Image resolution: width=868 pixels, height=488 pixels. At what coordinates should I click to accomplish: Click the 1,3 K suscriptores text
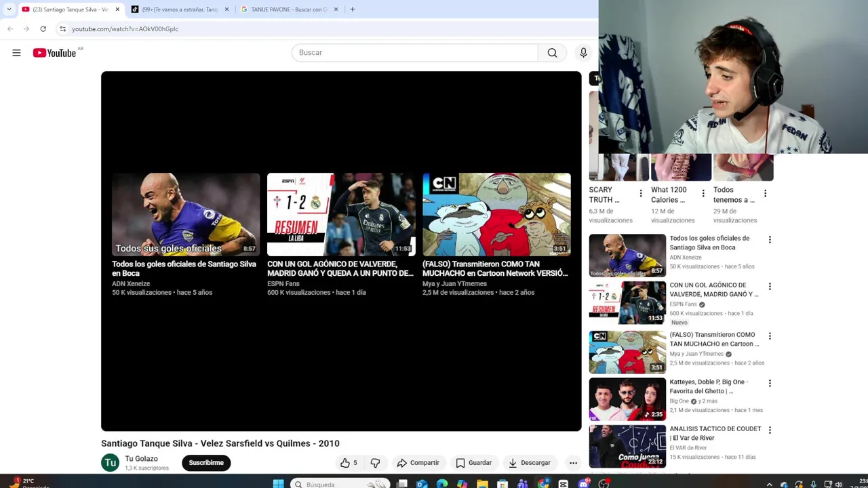pos(146,468)
